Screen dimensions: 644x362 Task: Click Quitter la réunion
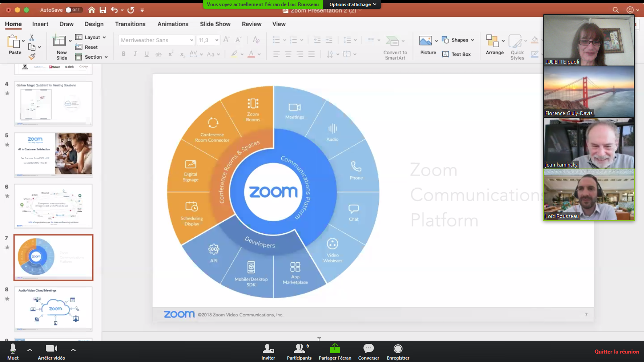(x=617, y=352)
